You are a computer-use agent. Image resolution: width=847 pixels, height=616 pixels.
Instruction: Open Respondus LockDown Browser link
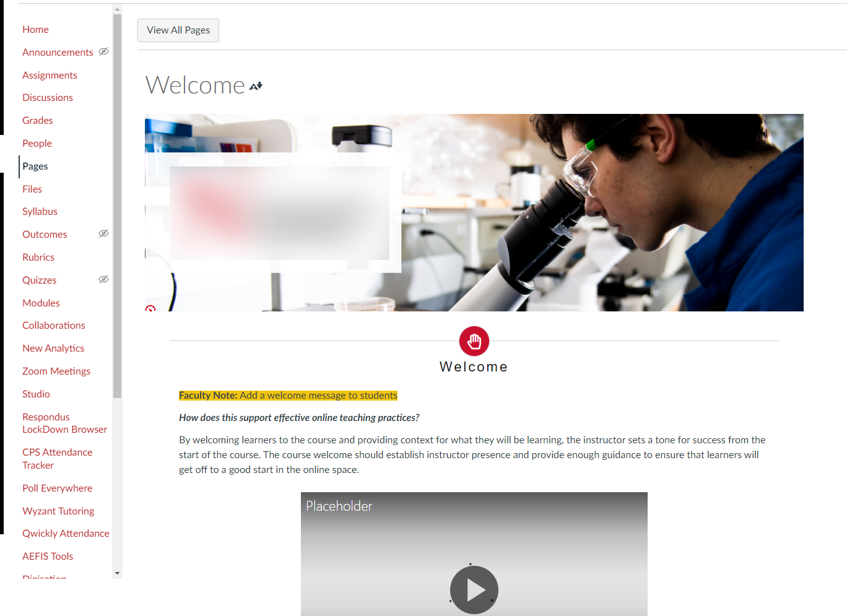[x=64, y=423]
